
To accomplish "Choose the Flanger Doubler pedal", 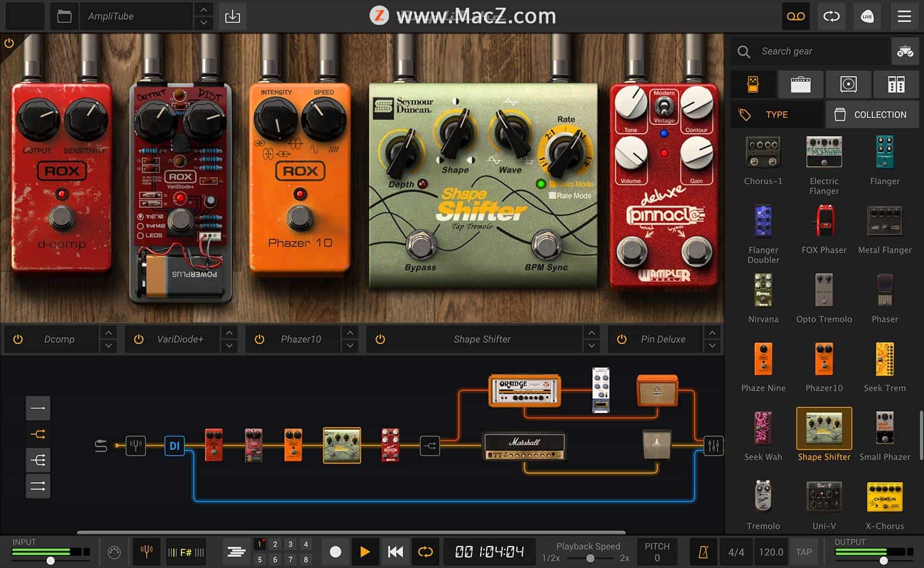I will pyautogui.click(x=763, y=233).
